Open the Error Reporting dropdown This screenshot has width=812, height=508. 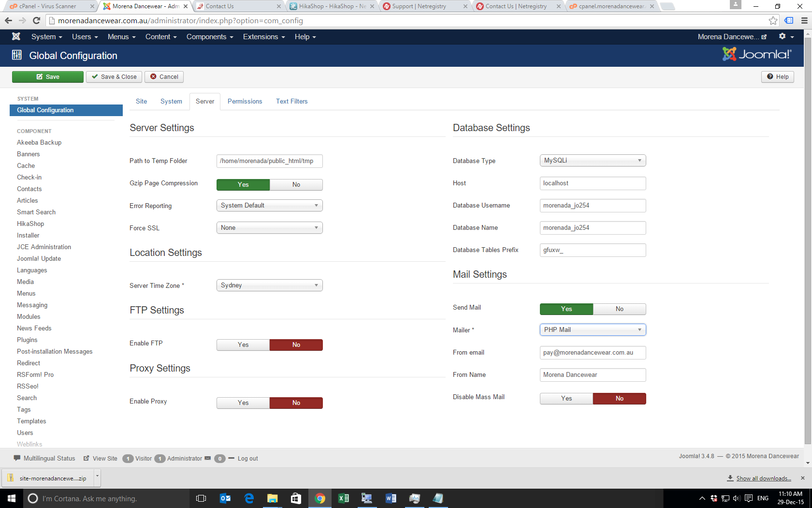(270, 206)
